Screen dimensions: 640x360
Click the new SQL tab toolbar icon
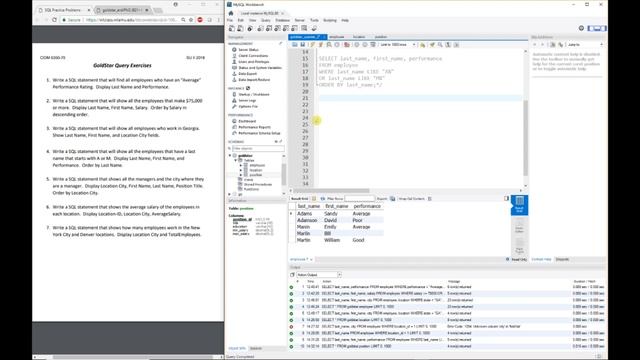232,28
